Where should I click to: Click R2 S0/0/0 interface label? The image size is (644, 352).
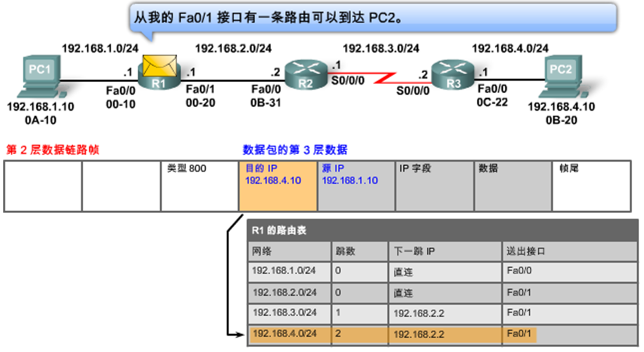(348, 81)
